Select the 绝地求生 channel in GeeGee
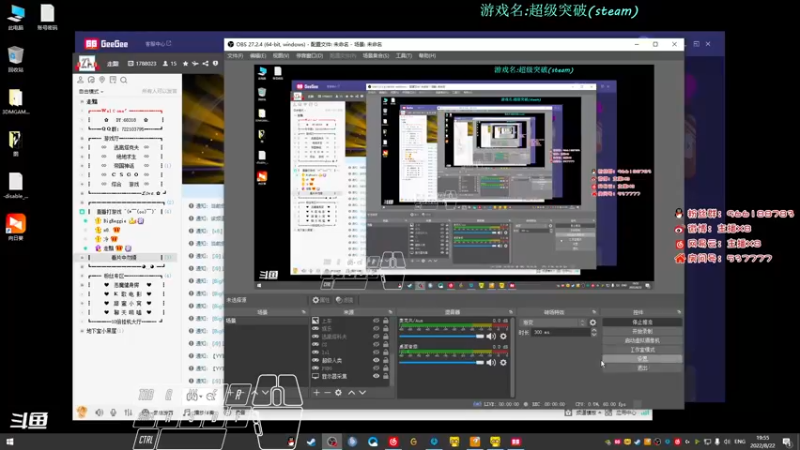The width and height of the screenshot is (800, 450). 126,157
